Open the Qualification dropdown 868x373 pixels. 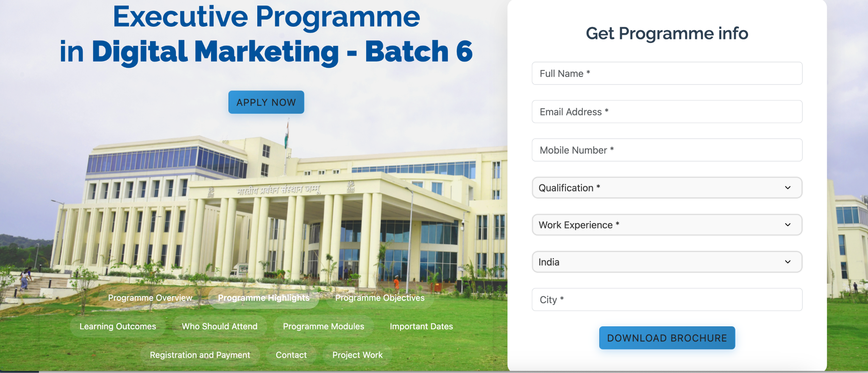667,188
